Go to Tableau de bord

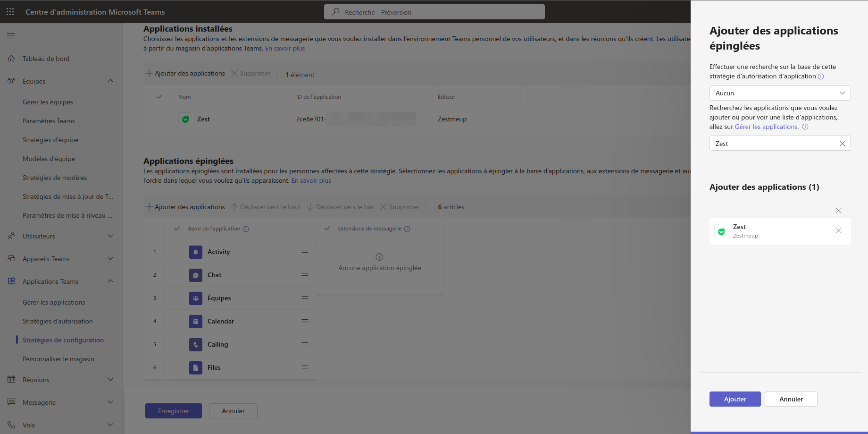(x=46, y=59)
